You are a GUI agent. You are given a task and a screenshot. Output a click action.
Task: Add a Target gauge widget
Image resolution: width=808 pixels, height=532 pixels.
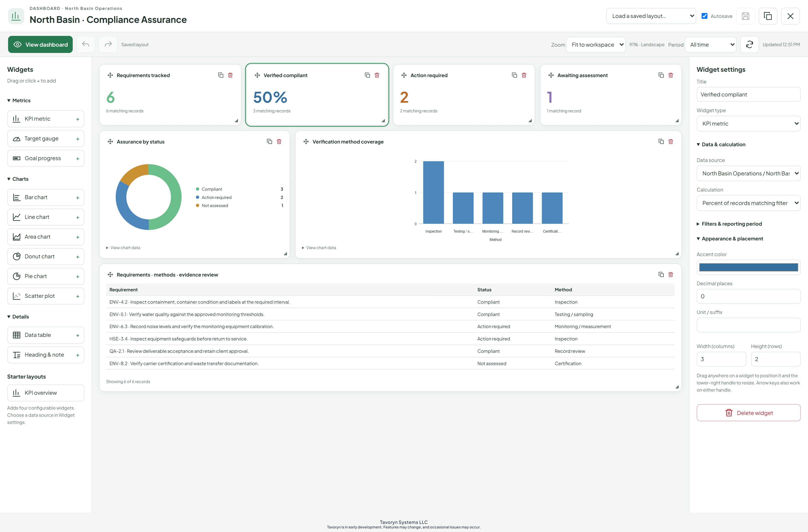pyautogui.click(x=46, y=138)
